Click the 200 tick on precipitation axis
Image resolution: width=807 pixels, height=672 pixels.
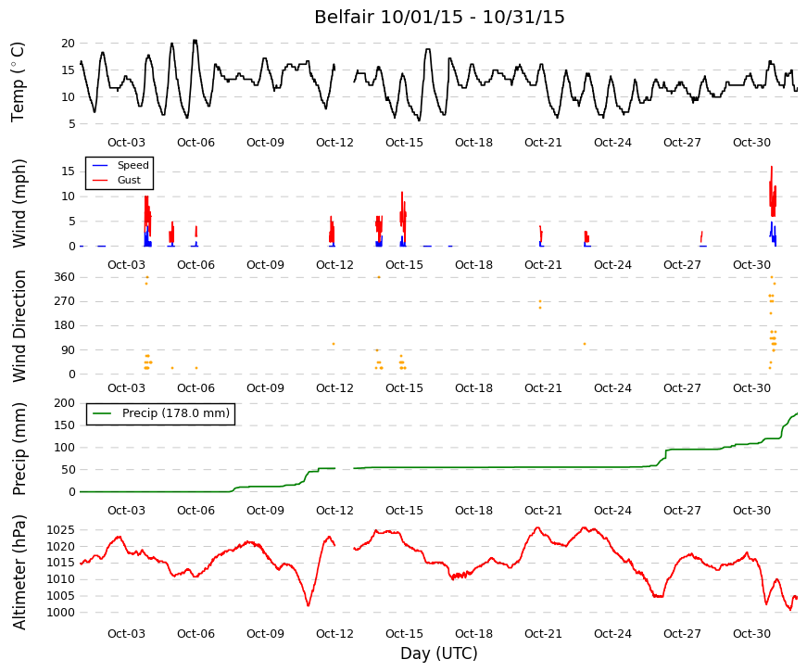coord(64,403)
